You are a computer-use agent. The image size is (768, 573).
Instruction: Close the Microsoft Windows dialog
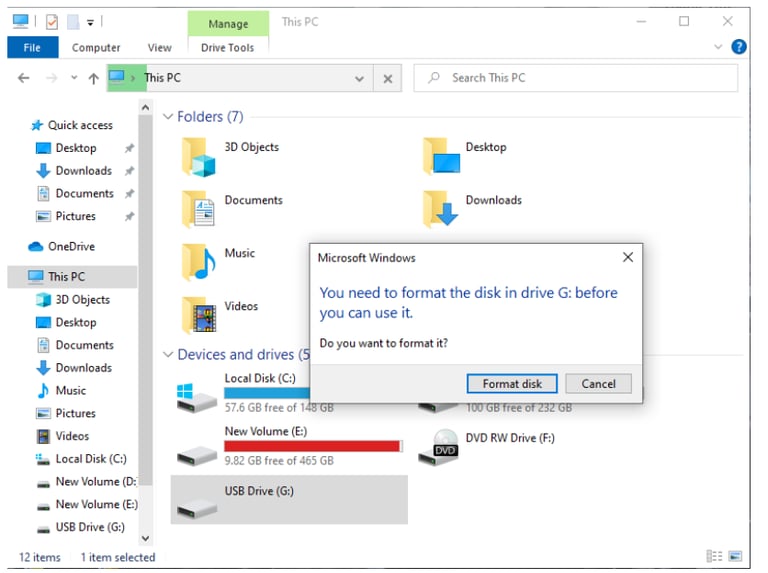(628, 257)
